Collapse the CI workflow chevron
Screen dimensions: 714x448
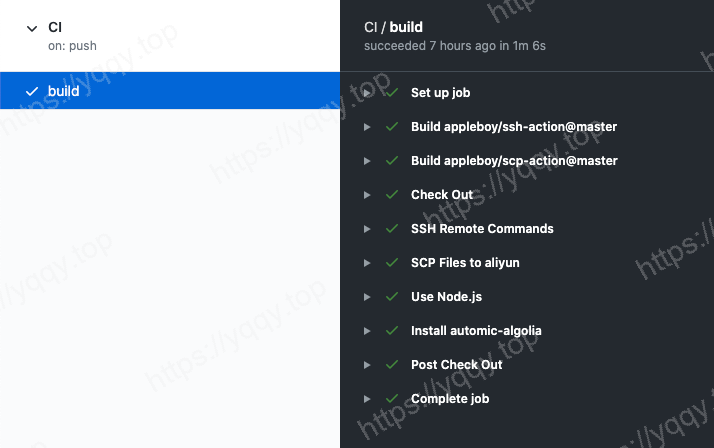pos(32,29)
